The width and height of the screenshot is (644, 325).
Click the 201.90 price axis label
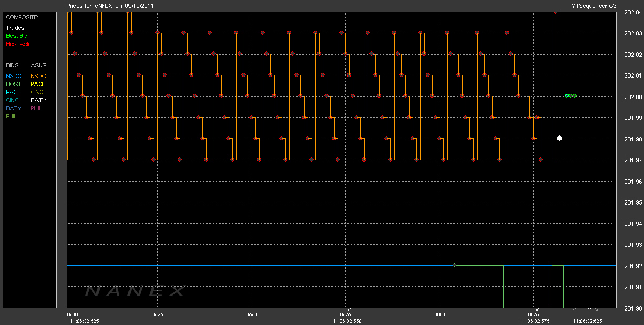(x=633, y=308)
